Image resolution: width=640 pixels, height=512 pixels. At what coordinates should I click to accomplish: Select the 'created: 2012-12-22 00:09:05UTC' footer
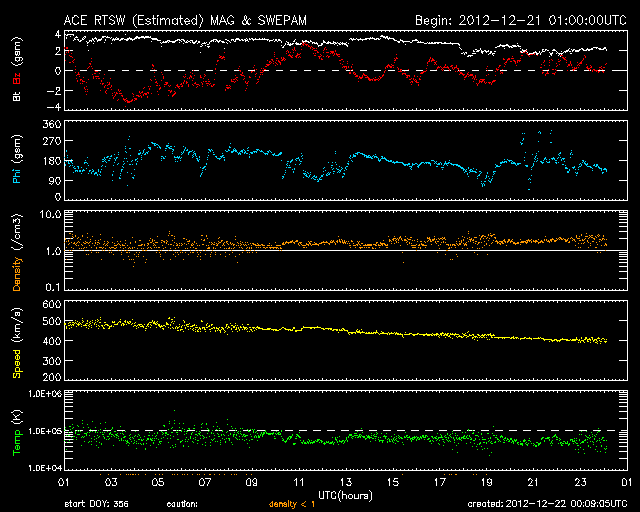tap(547, 504)
